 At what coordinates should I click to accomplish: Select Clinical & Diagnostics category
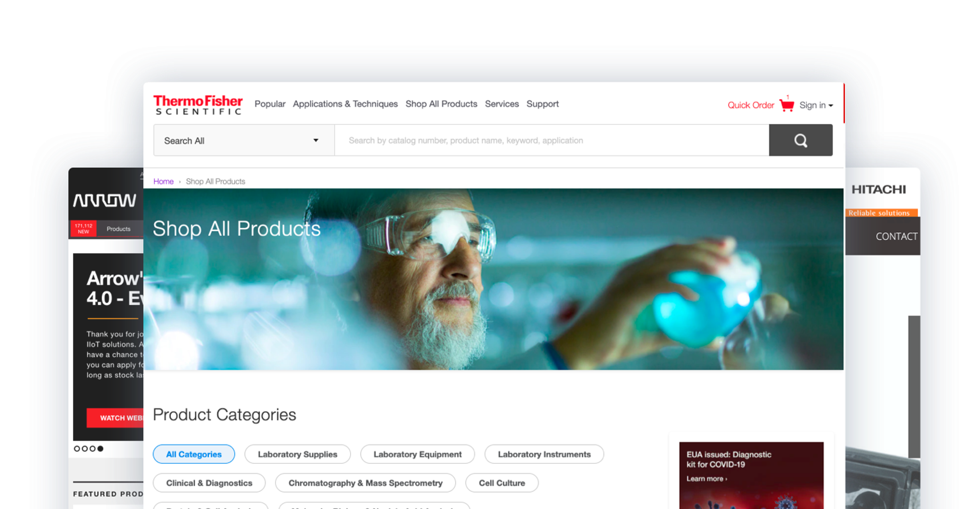(x=209, y=483)
